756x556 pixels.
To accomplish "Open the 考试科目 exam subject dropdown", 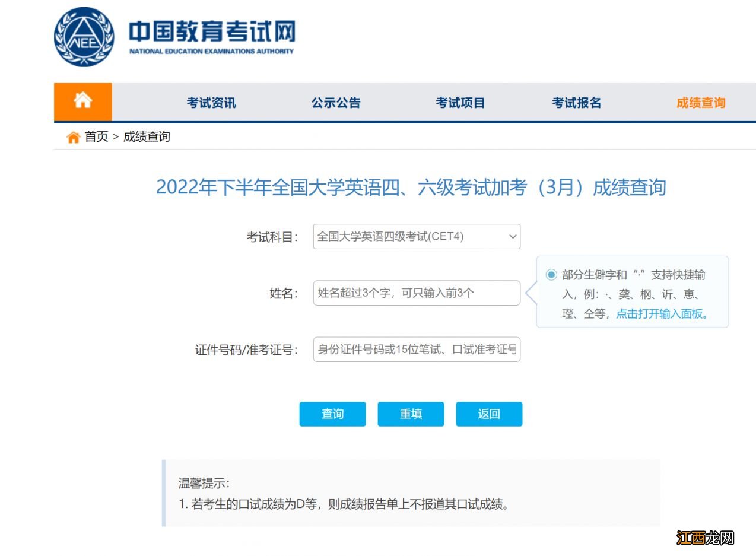I will click(x=415, y=236).
